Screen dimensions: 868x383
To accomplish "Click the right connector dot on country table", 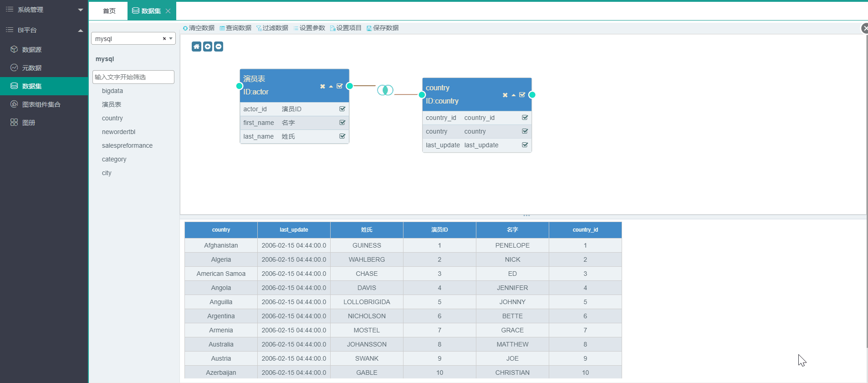I will pyautogui.click(x=532, y=95).
